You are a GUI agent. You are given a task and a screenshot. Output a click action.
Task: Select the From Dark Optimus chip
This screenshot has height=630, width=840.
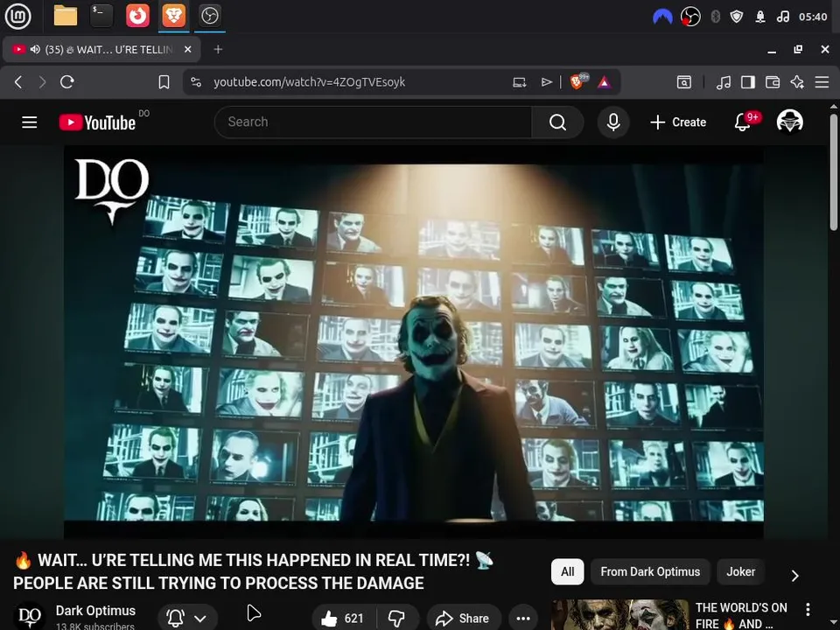click(x=650, y=571)
